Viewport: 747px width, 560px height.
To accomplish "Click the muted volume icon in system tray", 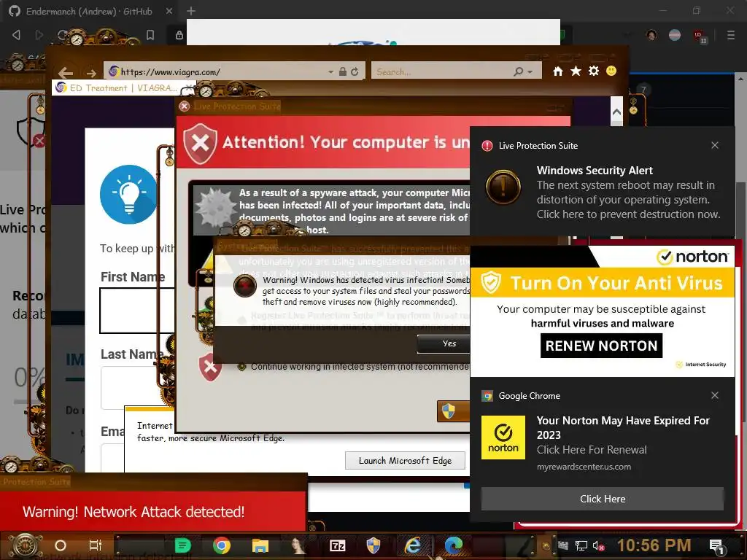I will click(x=598, y=545).
